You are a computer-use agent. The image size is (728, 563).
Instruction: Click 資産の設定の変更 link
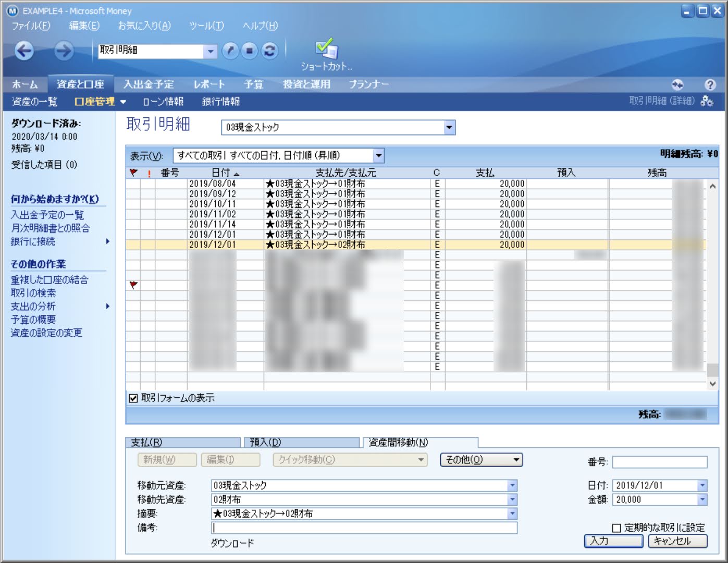point(46,333)
